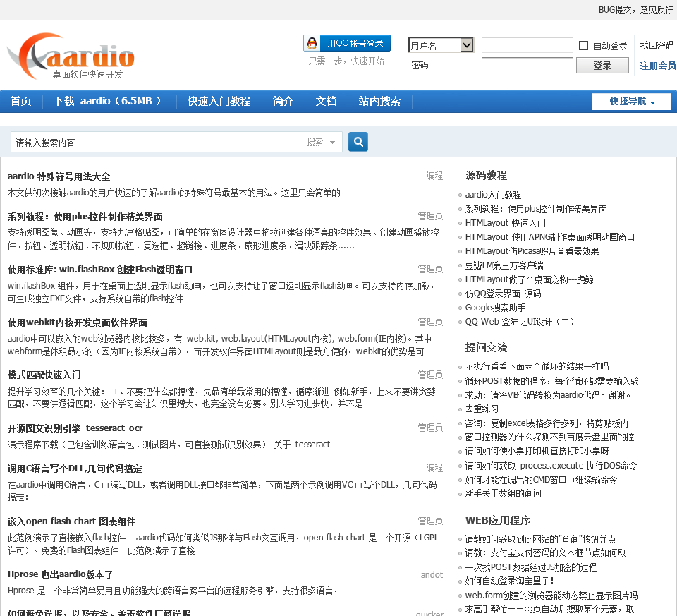Open 豆瓣FM第三方客户端 link
This screenshot has height=616, width=677.
504,265
